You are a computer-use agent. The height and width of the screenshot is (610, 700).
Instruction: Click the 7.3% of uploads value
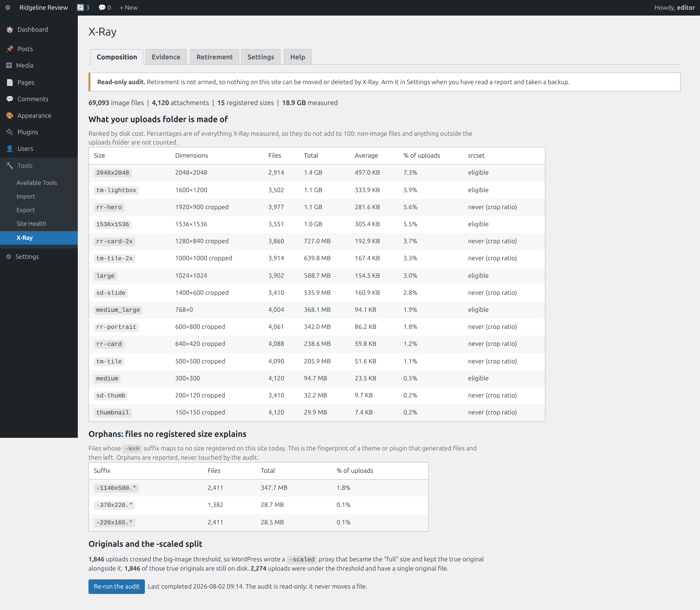410,173
